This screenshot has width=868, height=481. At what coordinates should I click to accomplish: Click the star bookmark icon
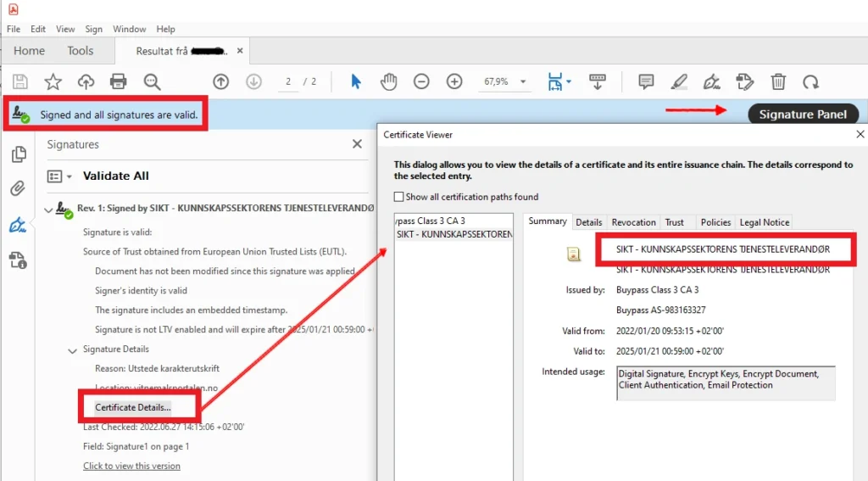[x=53, y=82]
